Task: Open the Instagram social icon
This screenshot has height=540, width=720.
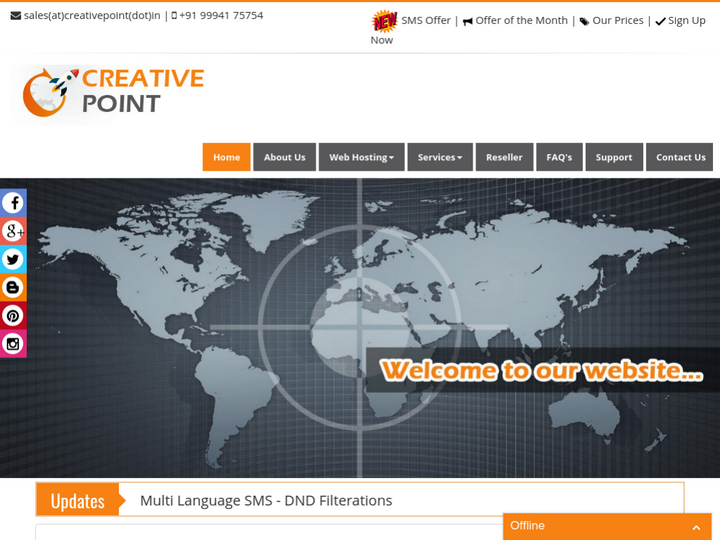Action: point(13,343)
